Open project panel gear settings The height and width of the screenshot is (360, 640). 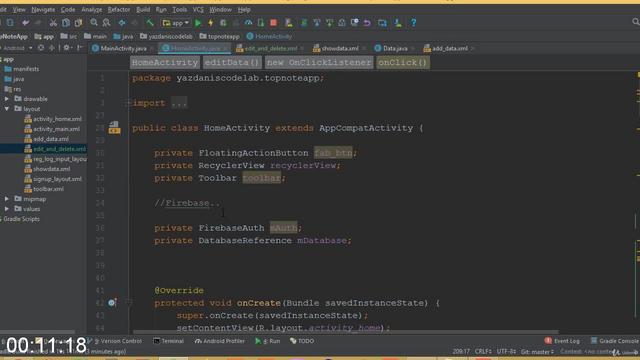pos(67,48)
